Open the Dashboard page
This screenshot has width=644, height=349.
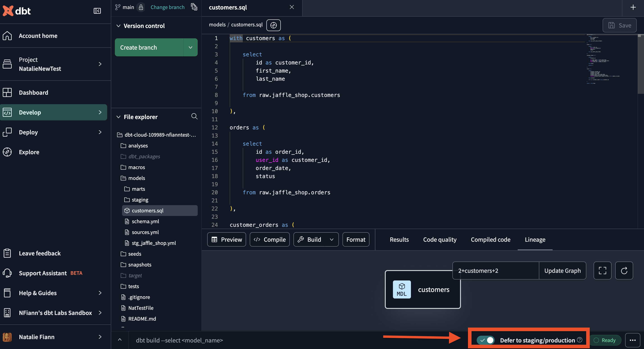click(34, 92)
